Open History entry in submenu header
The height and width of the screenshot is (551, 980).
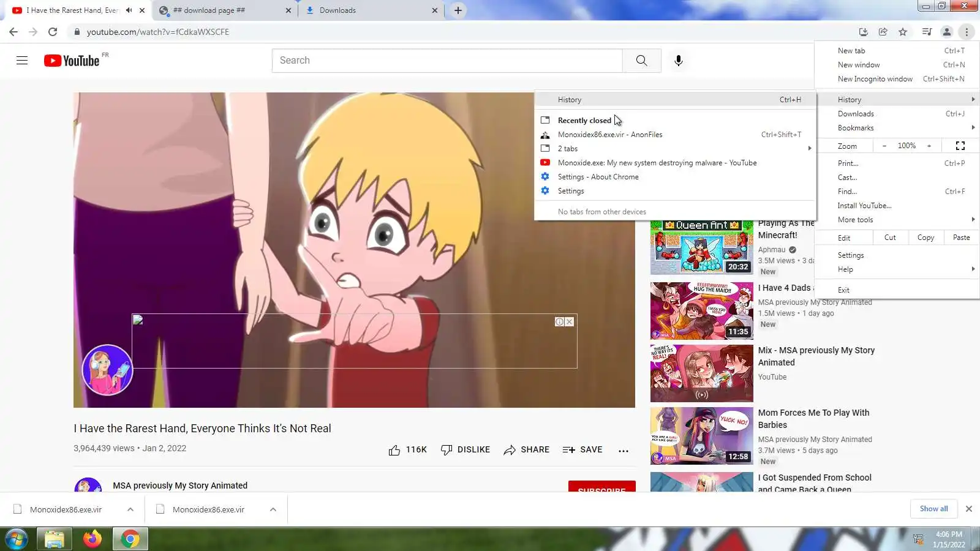pyautogui.click(x=676, y=100)
